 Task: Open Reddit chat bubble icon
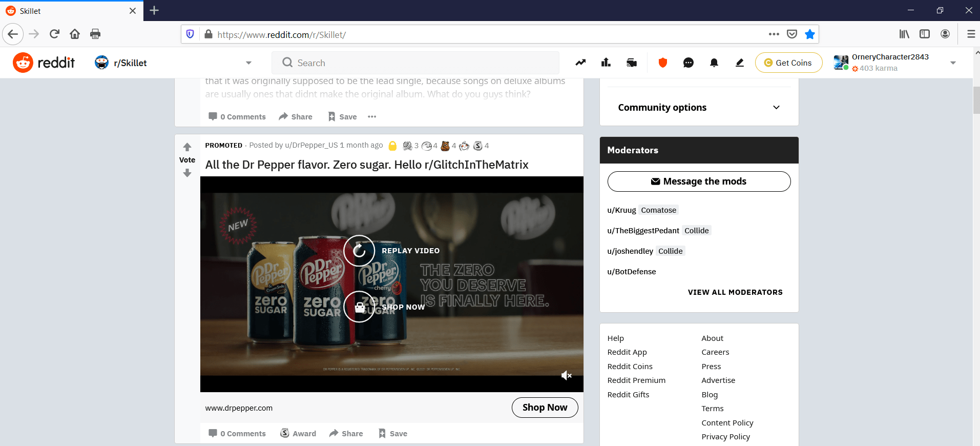pos(689,63)
